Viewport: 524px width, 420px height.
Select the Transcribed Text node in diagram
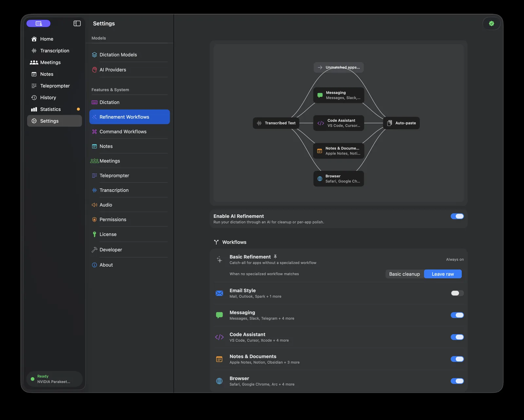pos(276,123)
